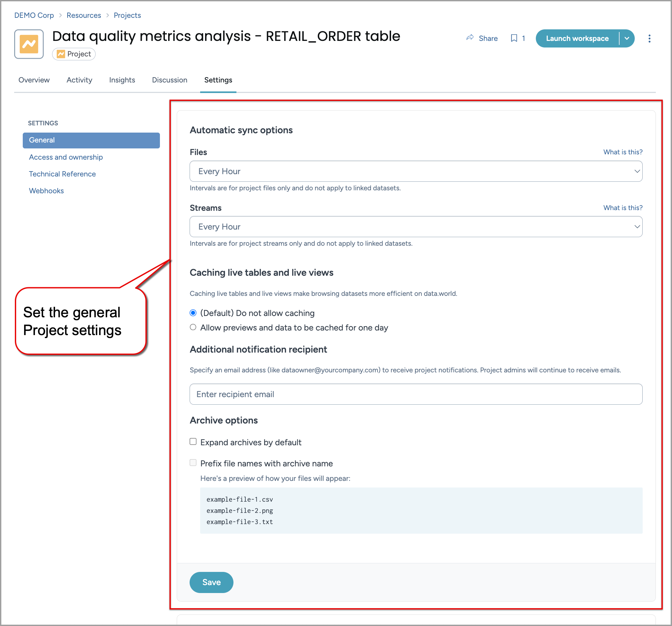Check Expand archives by default
672x626 pixels.
(193, 442)
